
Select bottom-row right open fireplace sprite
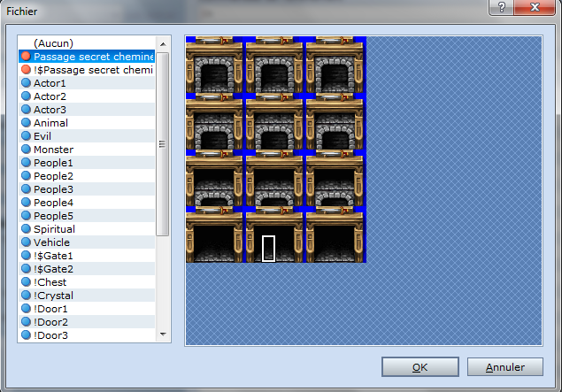pos(335,234)
